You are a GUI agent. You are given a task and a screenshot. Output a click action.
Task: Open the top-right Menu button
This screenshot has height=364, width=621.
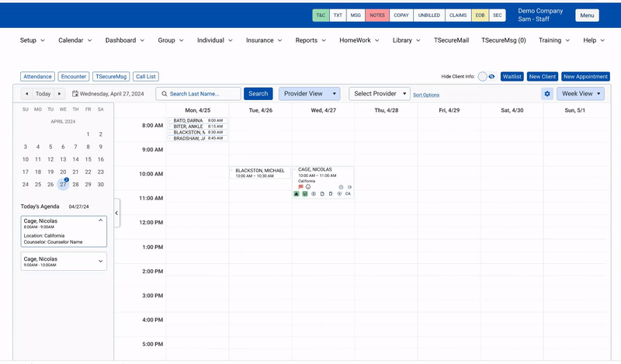coord(587,16)
